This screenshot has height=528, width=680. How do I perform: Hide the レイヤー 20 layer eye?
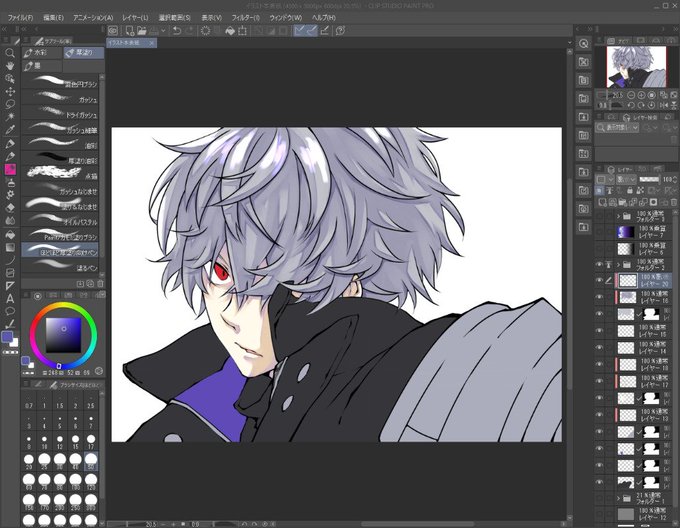599,280
